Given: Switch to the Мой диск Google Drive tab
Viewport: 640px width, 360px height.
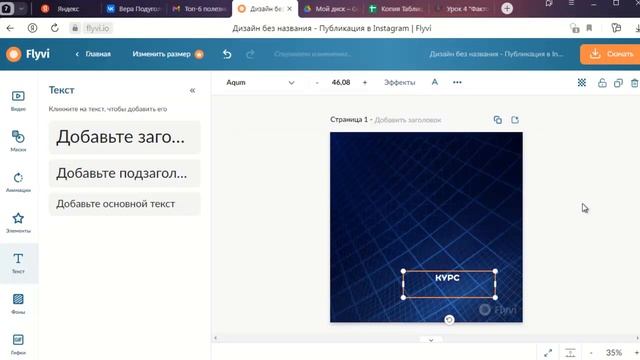Looking at the screenshot, I should [x=331, y=9].
